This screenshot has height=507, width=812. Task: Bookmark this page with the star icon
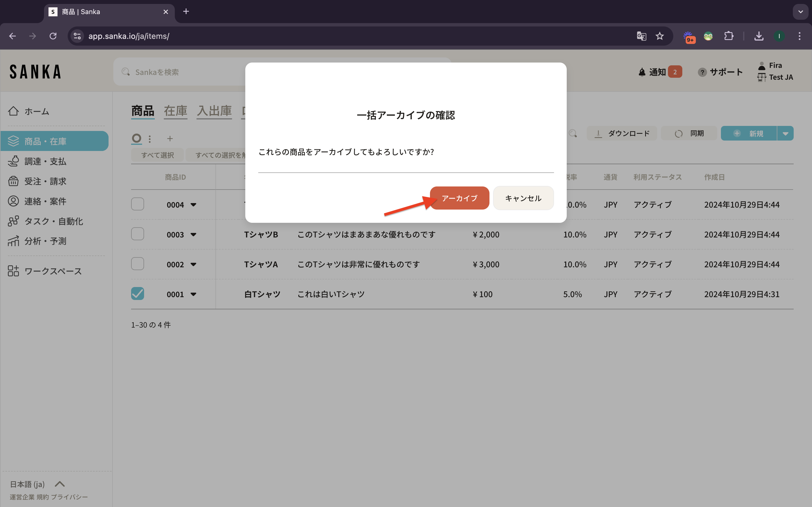pyautogui.click(x=660, y=36)
